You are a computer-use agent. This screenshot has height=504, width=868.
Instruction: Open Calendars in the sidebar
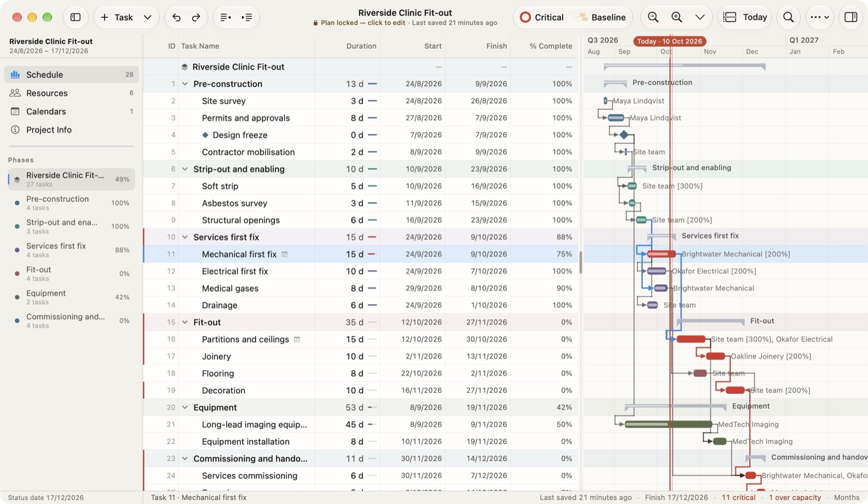pyautogui.click(x=72, y=111)
